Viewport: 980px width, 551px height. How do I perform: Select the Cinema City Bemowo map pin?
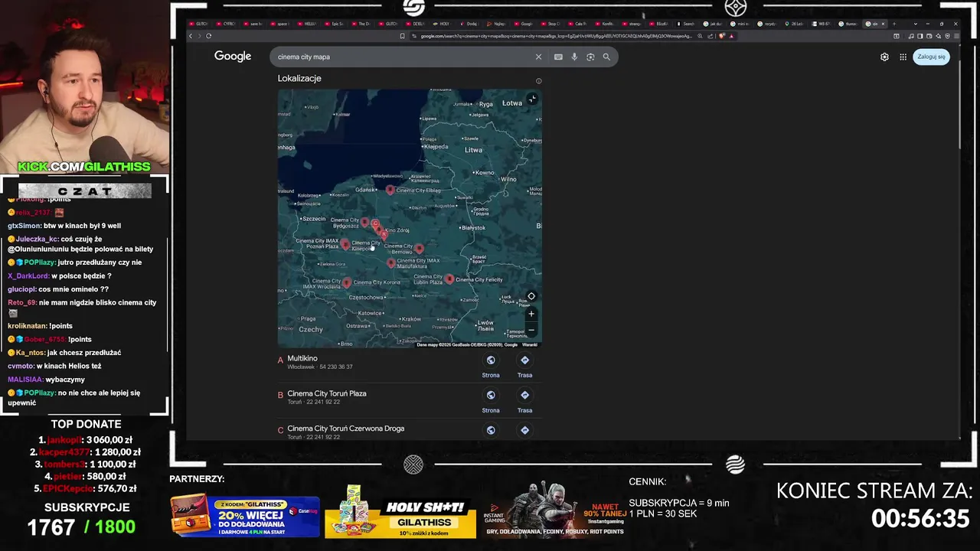[419, 249]
